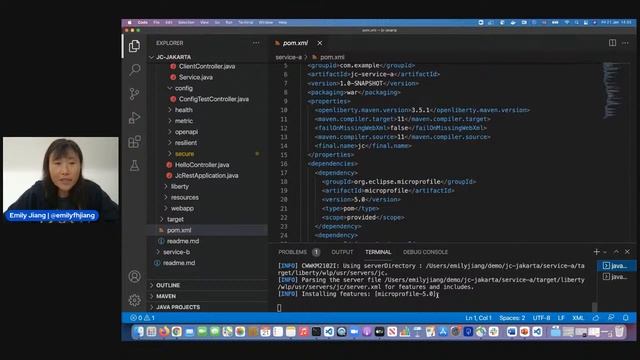Viewport: 640px width, 360px height.
Task: Click service-a in editor breadcrumb
Action: tap(288, 57)
